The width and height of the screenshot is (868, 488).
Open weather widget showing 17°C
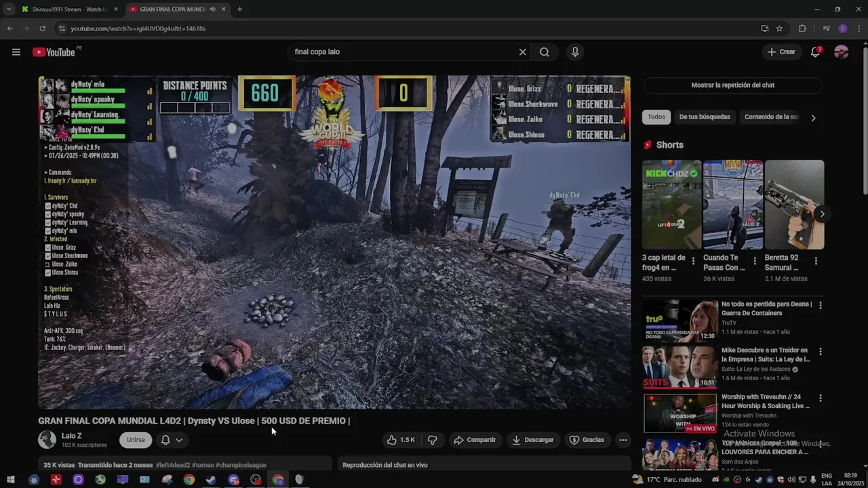pyautogui.click(x=667, y=480)
